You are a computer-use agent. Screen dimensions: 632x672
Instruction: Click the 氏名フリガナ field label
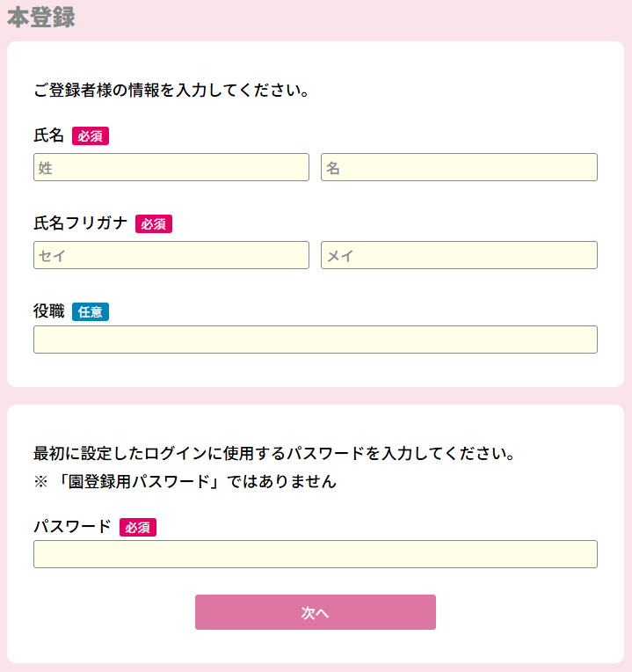click(81, 223)
